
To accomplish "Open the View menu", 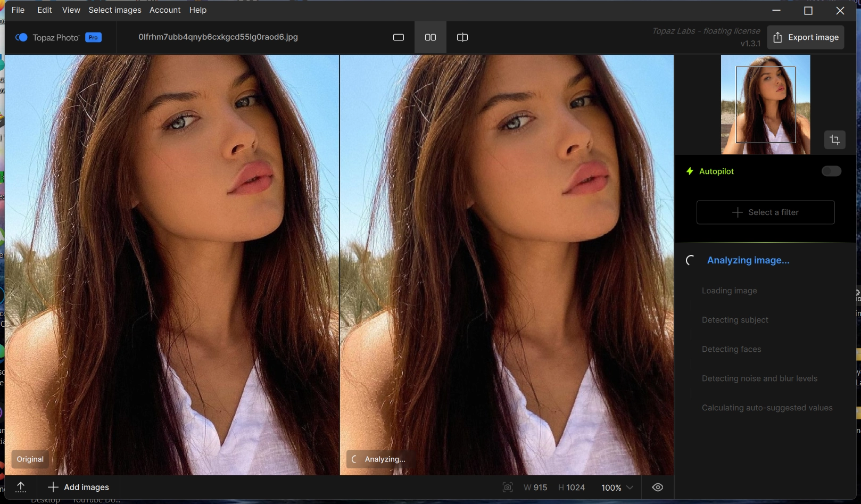I will pos(71,10).
